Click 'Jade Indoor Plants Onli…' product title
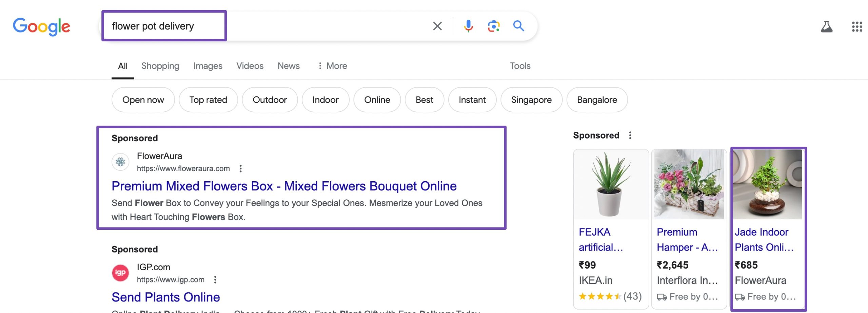Viewport: 868px width, 313px height. click(x=764, y=240)
